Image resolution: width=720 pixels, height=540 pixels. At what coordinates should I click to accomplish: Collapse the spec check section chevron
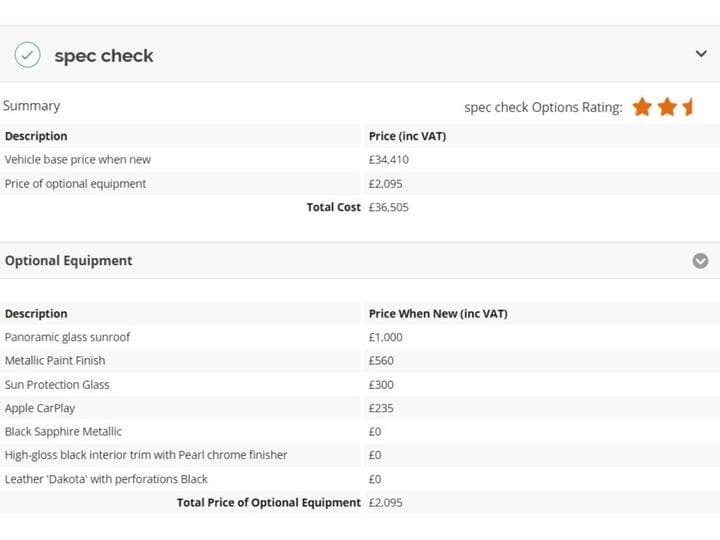[701, 54]
